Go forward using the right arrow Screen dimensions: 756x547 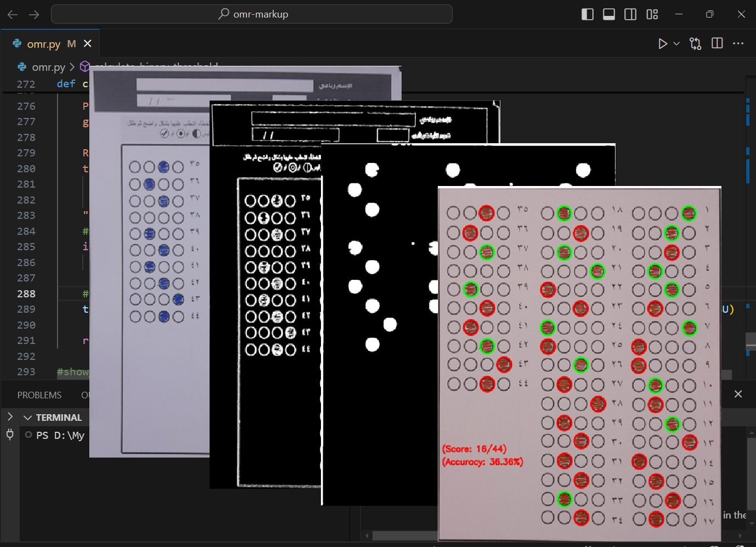pos(34,14)
